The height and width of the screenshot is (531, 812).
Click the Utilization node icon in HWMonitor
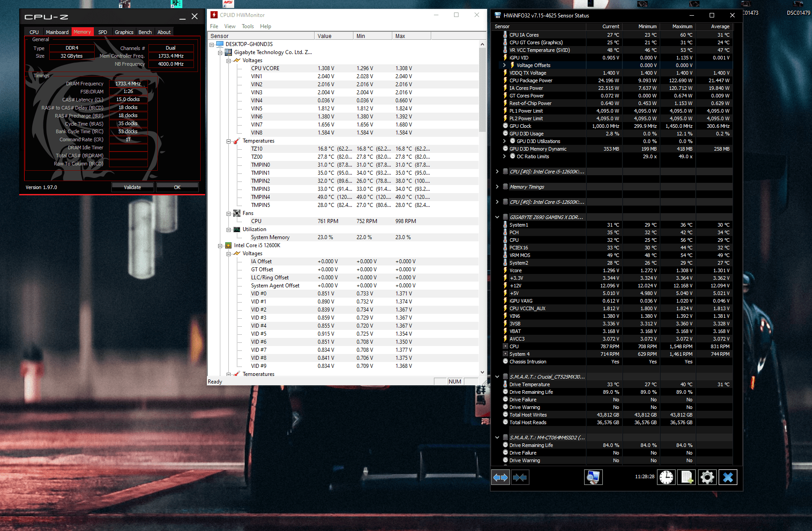pos(237,229)
